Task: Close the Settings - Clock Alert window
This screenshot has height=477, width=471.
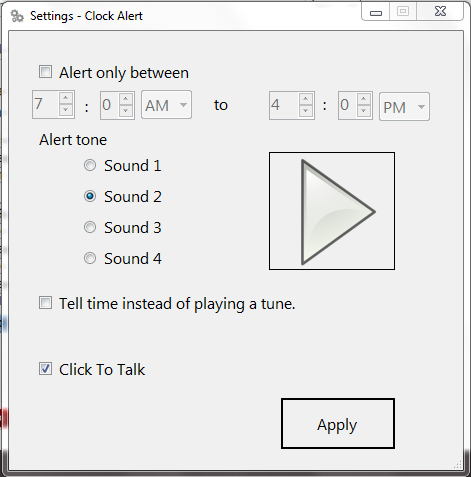Action: (440, 12)
